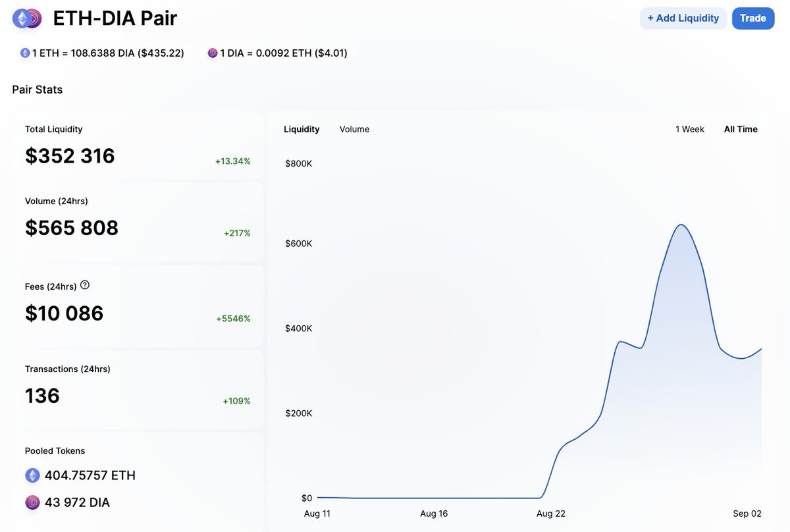Click the $352 316 total liquidity value
Image resolution: width=790 pixels, height=532 pixels.
coord(70,156)
